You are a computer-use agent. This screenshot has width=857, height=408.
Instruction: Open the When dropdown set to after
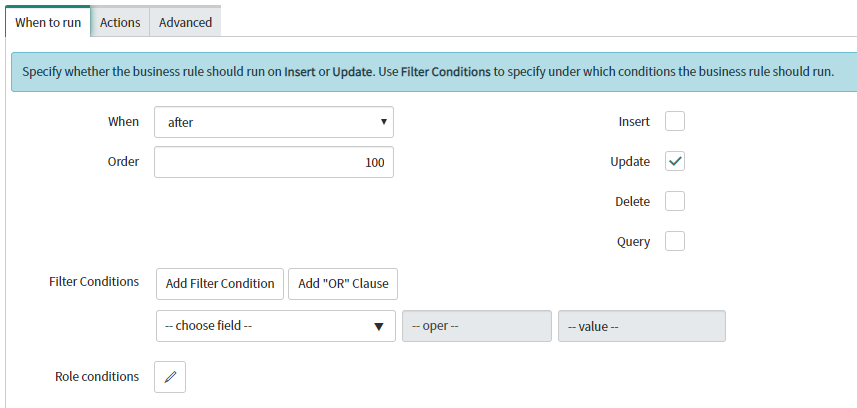274,122
